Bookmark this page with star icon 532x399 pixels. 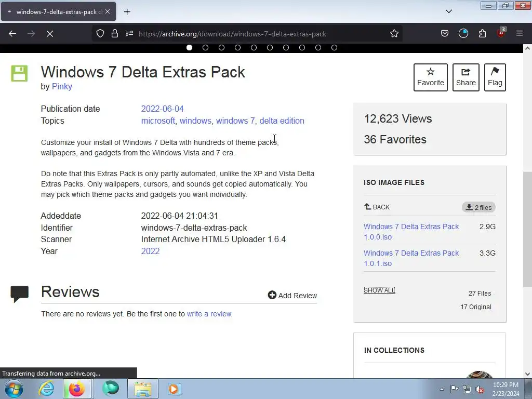[x=394, y=34]
